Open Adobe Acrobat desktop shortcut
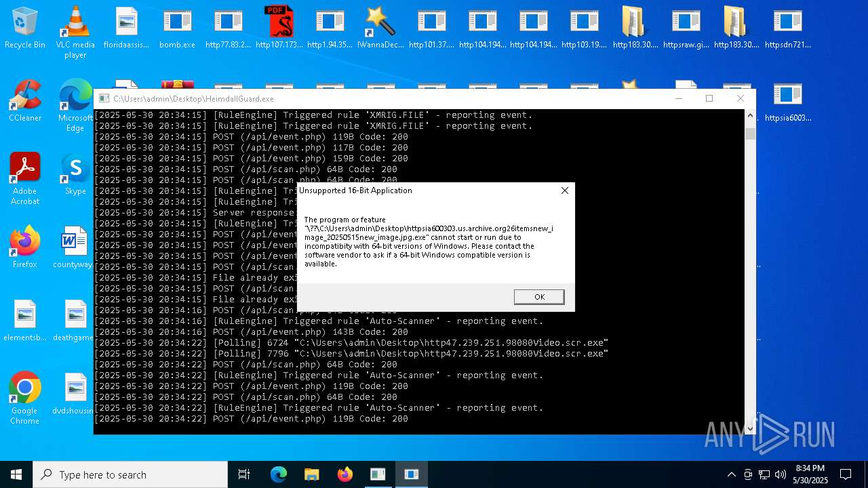Viewport: 868px width, 488px height. click(x=25, y=178)
